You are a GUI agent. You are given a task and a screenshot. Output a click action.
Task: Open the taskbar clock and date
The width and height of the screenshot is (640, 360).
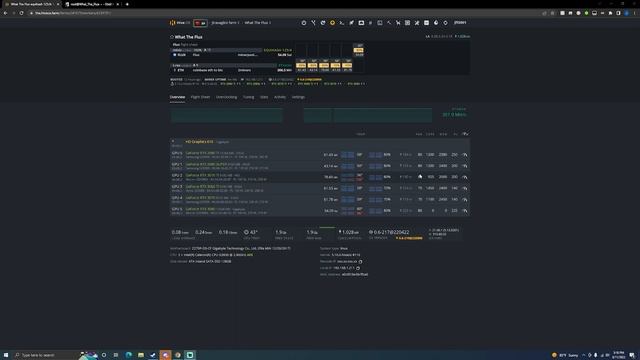tap(619, 355)
